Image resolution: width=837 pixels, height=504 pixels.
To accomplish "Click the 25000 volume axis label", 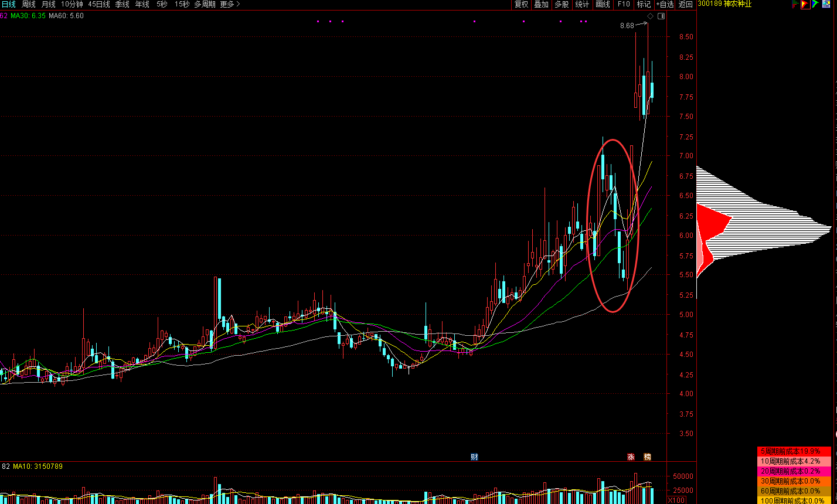I will point(684,491).
